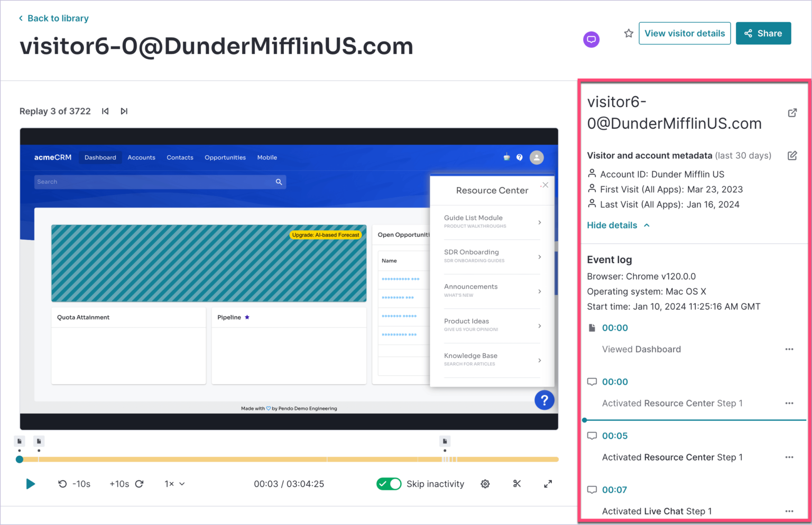812x525 pixels.
Task: Scrub the replay timeline progress bar
Action: pyautogui.click(x=288, y=459)
